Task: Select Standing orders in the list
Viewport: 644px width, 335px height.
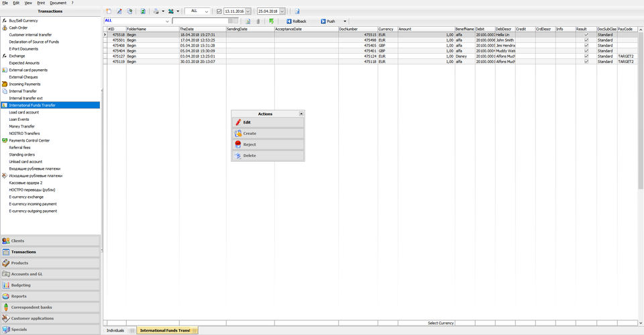Action: click(x=21, y=154)
